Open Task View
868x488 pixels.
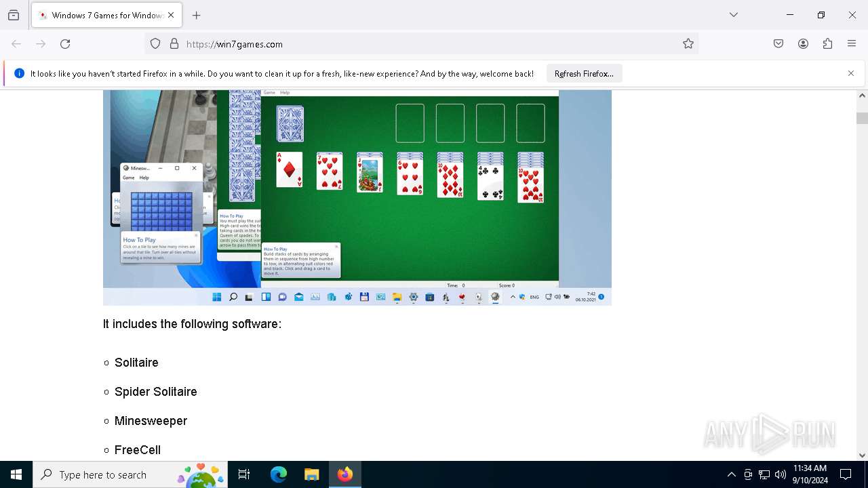click(x=244, y=474)
